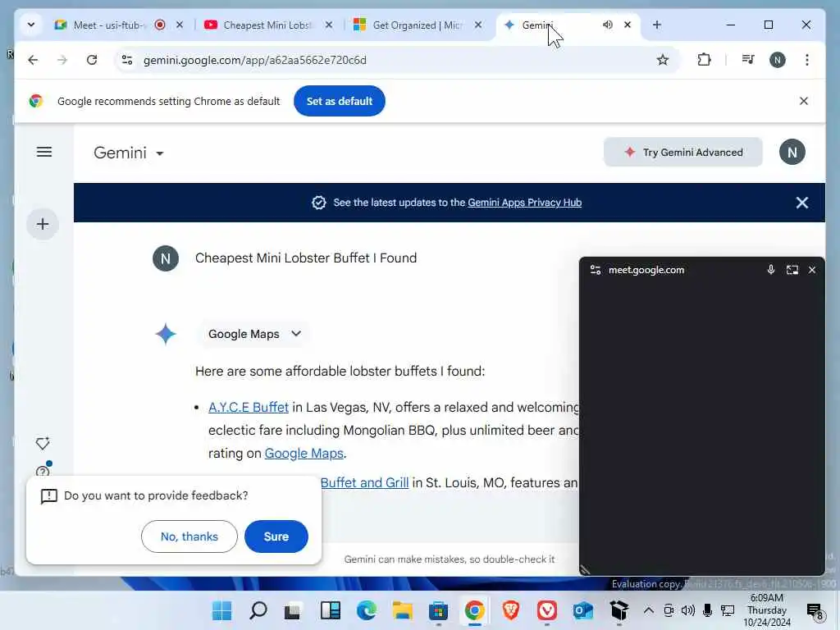Viewport: 840px width, 630px height.
Task: Open the Gemini sidebar hamburger menu
Action: coord(44,152)
